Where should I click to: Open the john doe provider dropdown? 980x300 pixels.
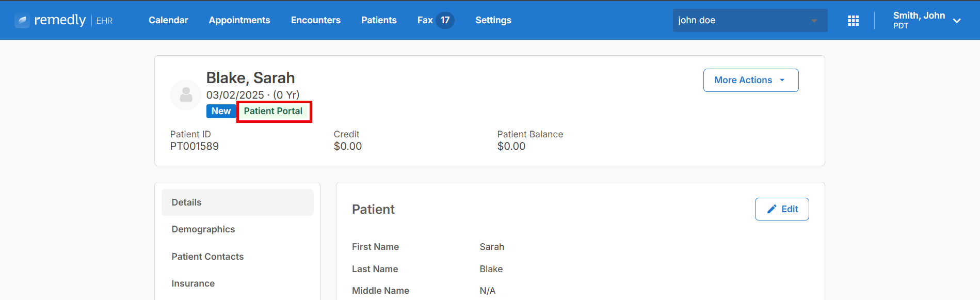click(750, 20)
